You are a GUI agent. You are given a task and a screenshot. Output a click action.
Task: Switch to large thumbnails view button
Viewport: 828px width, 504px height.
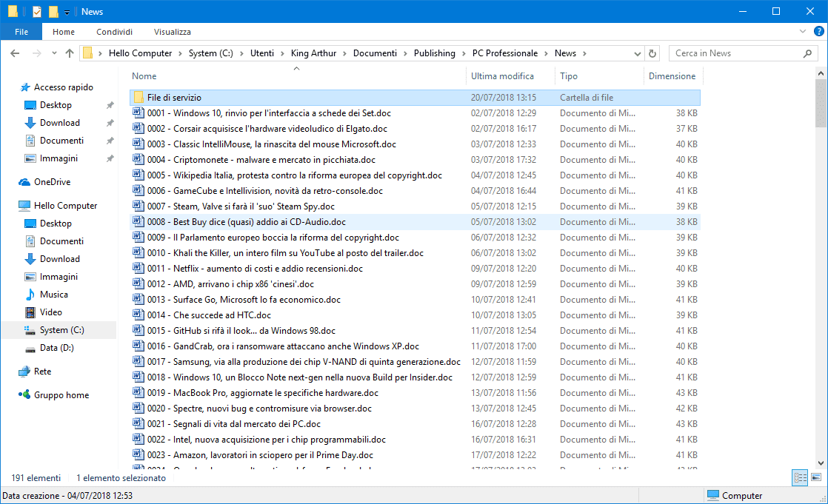coord(816,478)
